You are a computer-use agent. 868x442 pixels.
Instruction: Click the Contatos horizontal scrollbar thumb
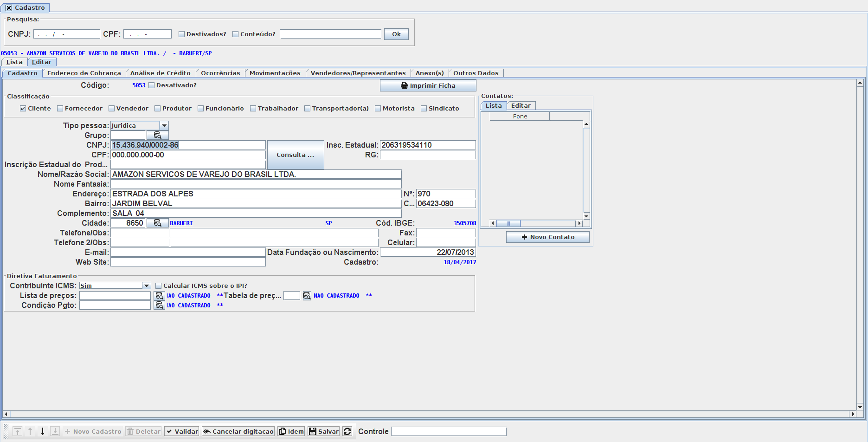508,223
